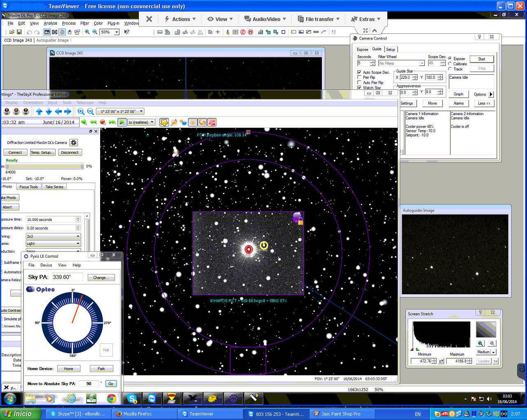Viewport: 527px width, 420px height.
Task: Toggle the pink nebula display icon in TheSkyX
Action: (212, 122)
